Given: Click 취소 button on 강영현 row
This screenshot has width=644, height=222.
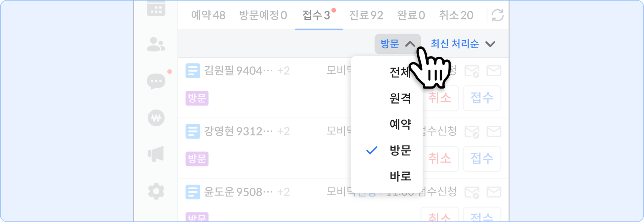Looking at the screenshot, I should click(440, 159).
